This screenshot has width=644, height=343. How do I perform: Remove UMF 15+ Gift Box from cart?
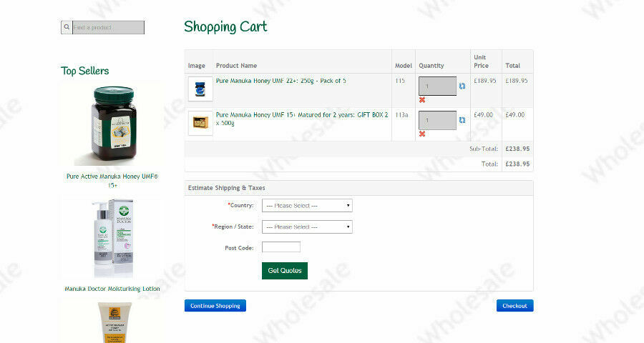pos(421,134)
